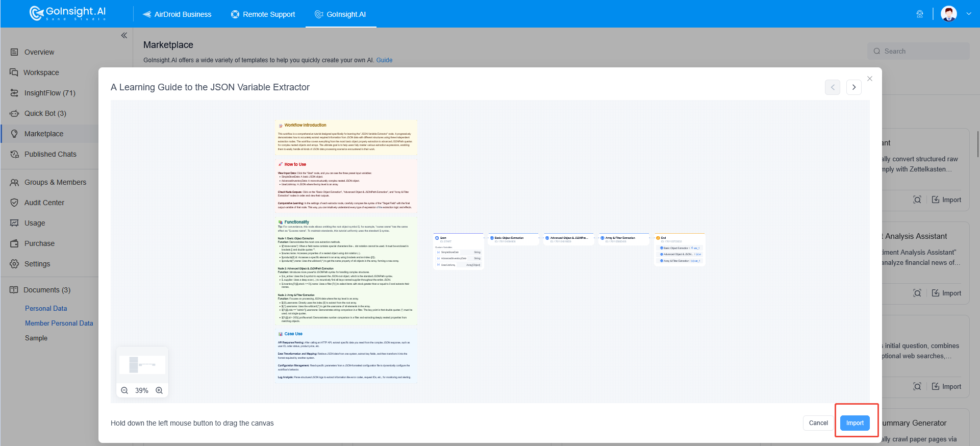Click the Settings gear icon
This screenshot has height=446, width=980.
(14, 264)
